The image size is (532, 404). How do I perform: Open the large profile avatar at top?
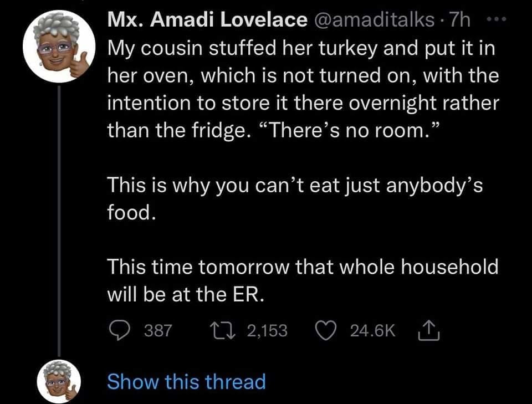click(x=59, y=48)
